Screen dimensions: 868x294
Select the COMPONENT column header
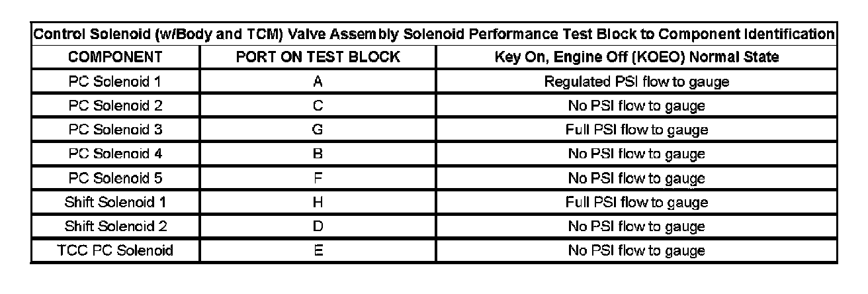[x=115, y=57]
